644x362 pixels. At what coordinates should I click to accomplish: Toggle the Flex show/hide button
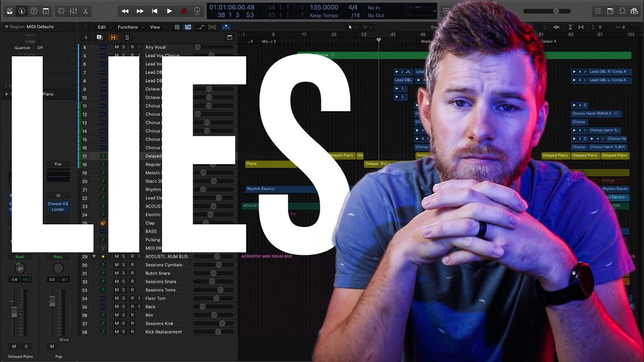coord(212,27)
